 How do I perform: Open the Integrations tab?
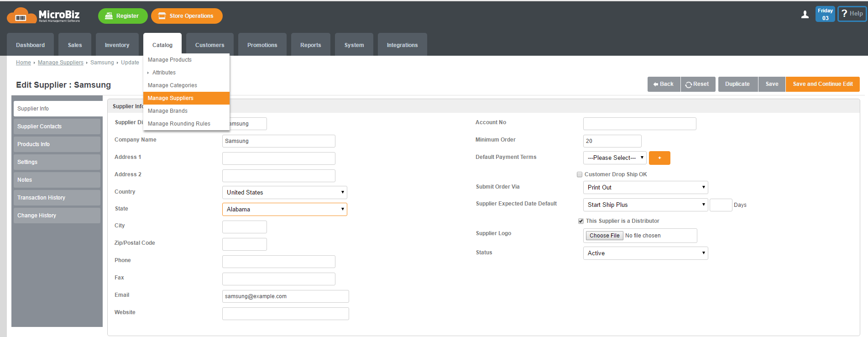pos(403,45)
